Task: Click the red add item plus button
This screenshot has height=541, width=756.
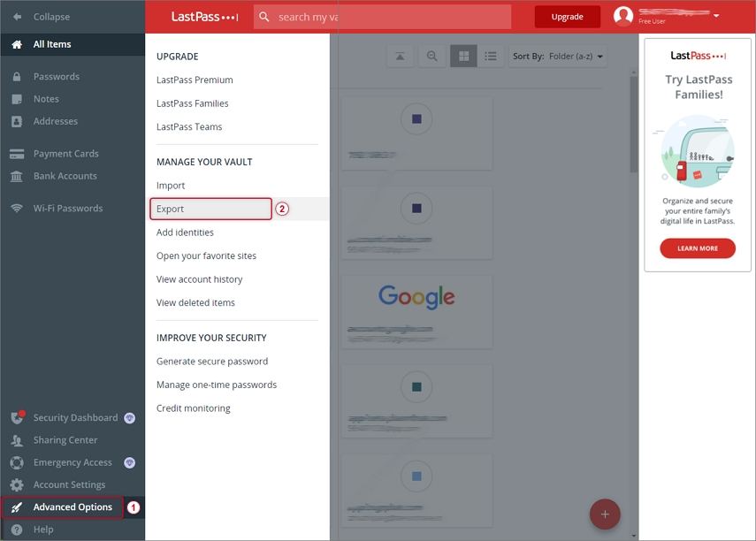Action: coord(605,514)
